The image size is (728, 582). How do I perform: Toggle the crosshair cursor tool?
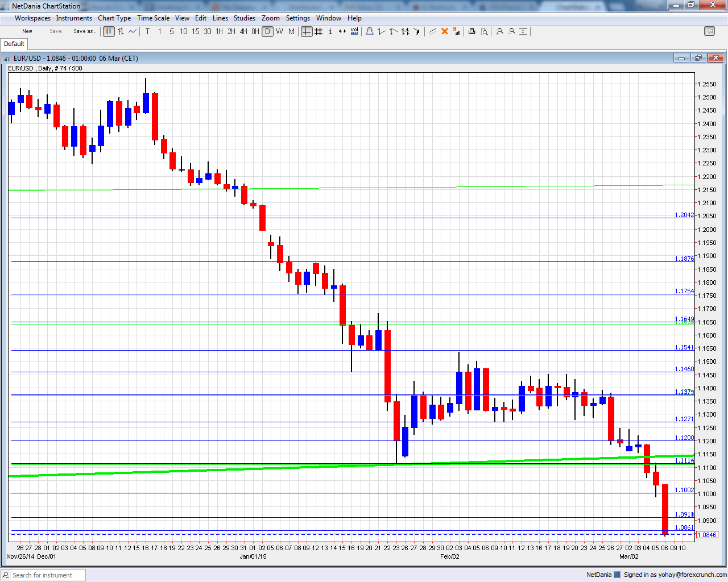pos(307,31)
